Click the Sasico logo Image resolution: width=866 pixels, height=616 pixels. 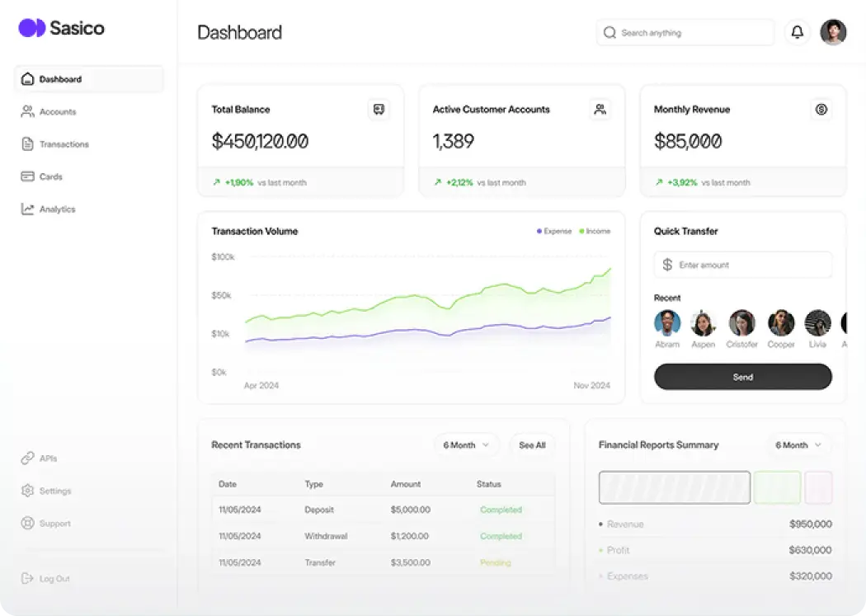pos(62,28)
